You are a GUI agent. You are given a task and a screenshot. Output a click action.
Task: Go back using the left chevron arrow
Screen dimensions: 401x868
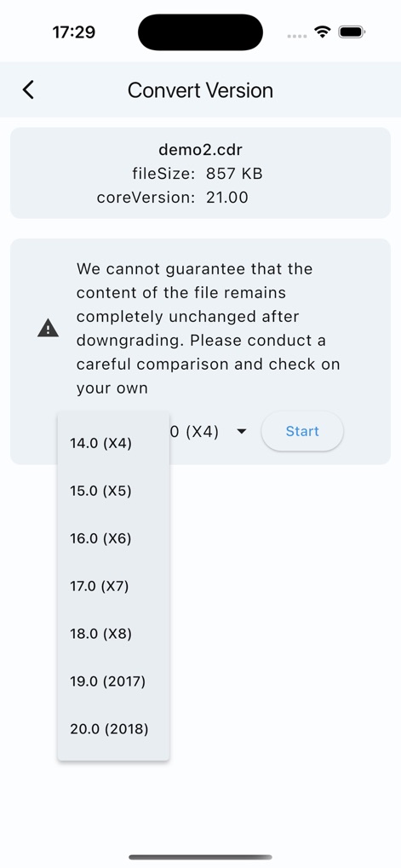(x=28, y=89)
